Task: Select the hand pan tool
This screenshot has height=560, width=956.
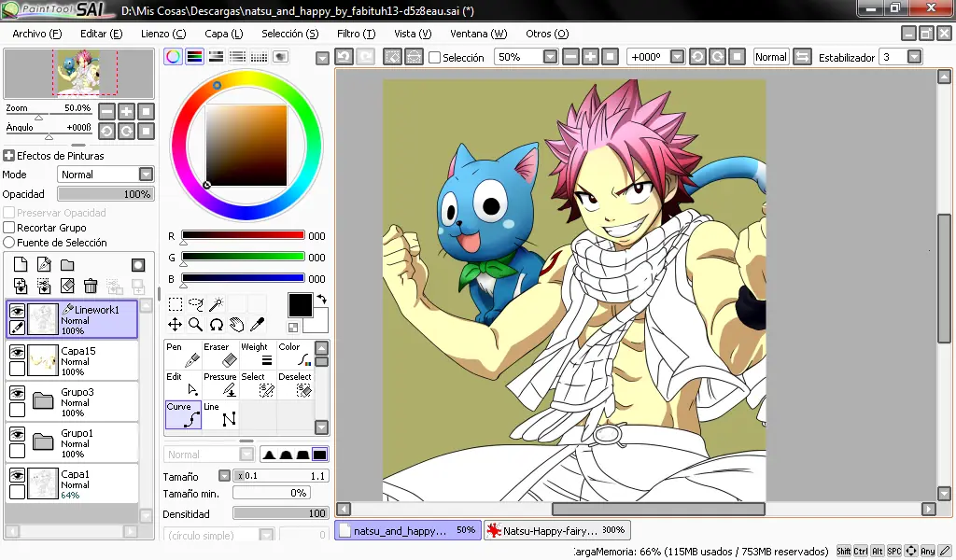Action: [236, 324]
